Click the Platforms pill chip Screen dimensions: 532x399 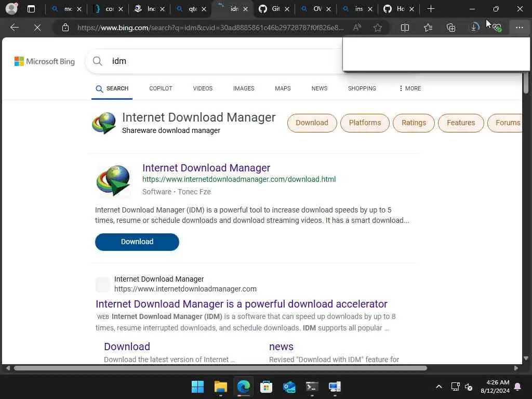coord(365,123)
